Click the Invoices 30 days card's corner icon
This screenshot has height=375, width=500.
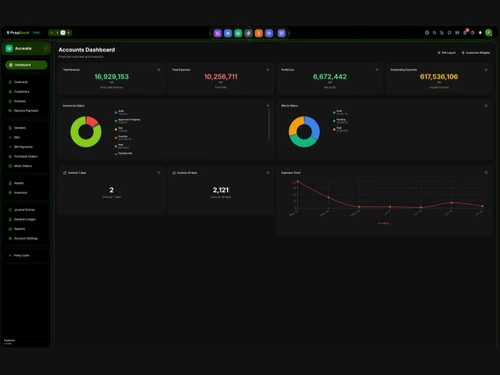click(268, 173)
